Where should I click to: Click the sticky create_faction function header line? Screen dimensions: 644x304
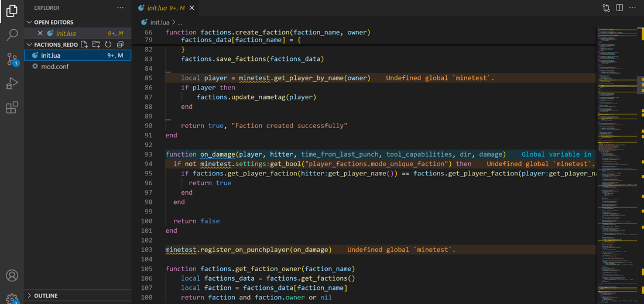(x=268, y=32)
